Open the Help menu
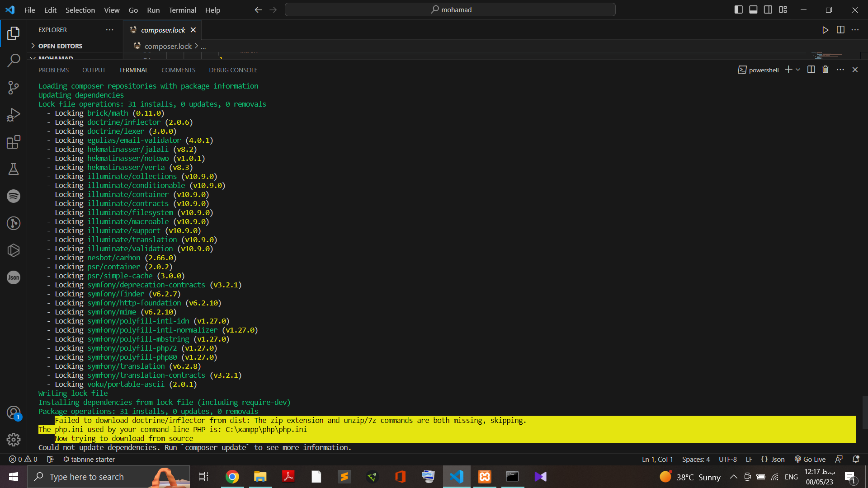868x488 pixels. point(212,10)
